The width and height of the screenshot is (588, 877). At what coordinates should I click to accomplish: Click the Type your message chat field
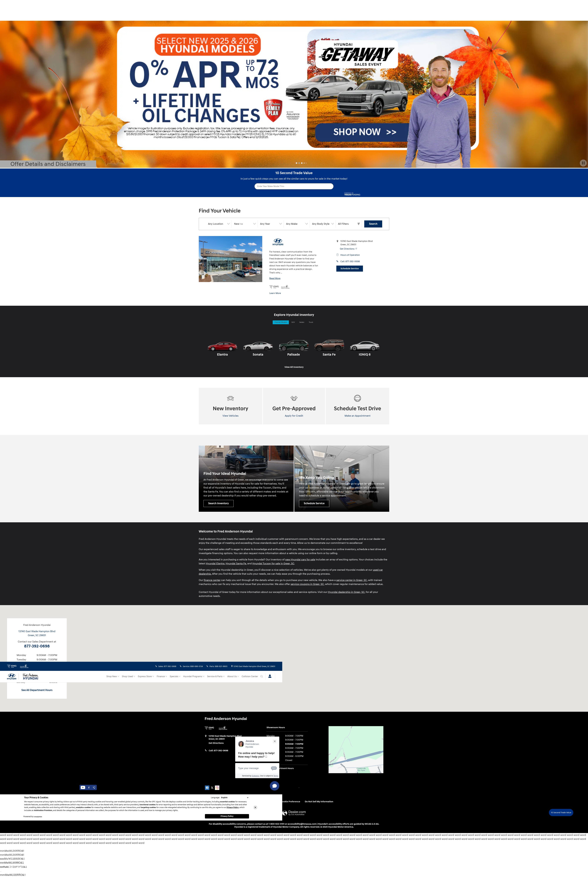point(253,768)
